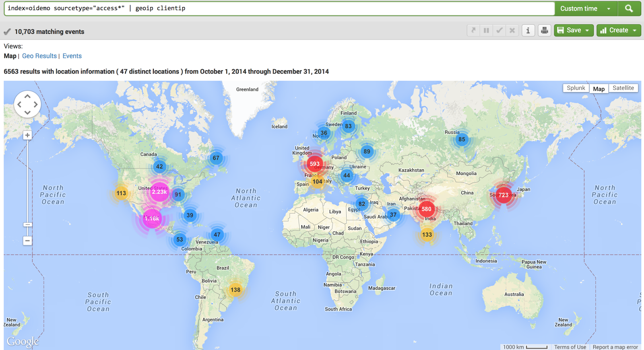Click the 47 cluster near Venezuela
The image size is (644, 350).
(217, 235)
